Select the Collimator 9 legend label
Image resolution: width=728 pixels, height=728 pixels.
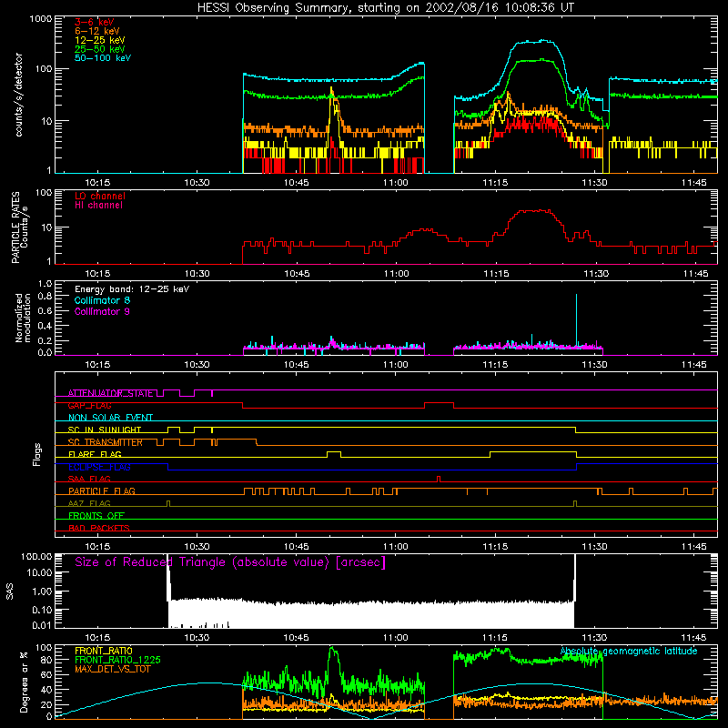pos(102,311)
